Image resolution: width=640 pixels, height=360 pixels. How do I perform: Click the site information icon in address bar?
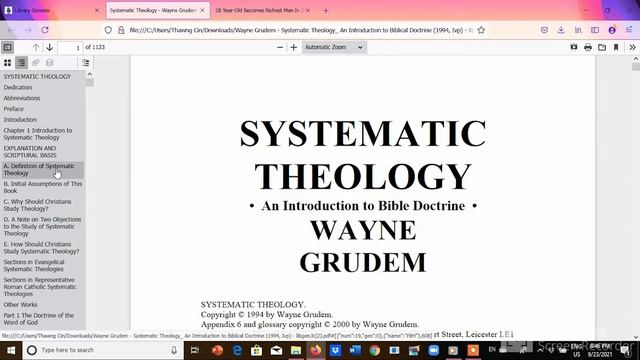click(121, 30)
